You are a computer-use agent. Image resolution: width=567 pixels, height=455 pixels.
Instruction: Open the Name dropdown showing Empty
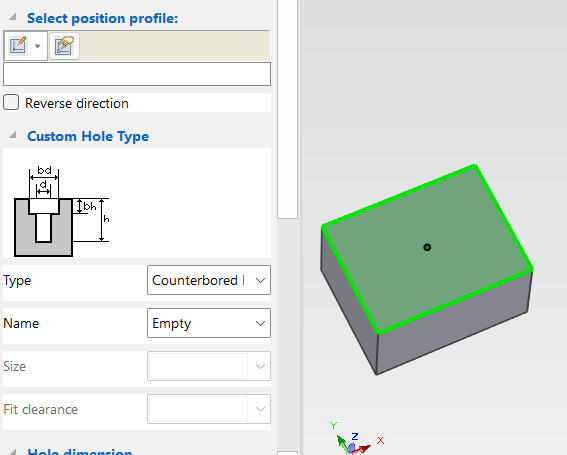pyautogui.click(x=209, y=323)
